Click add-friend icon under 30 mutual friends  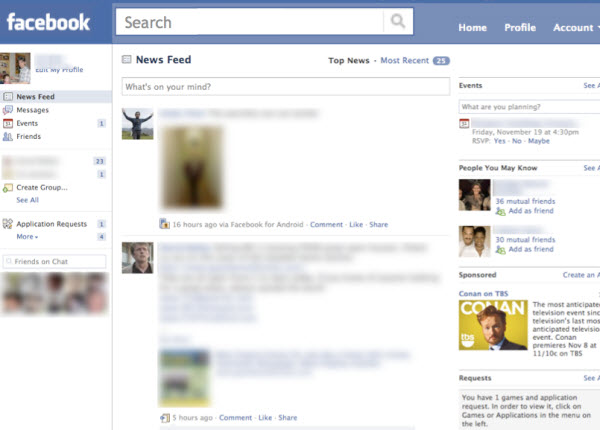point(501,249)
